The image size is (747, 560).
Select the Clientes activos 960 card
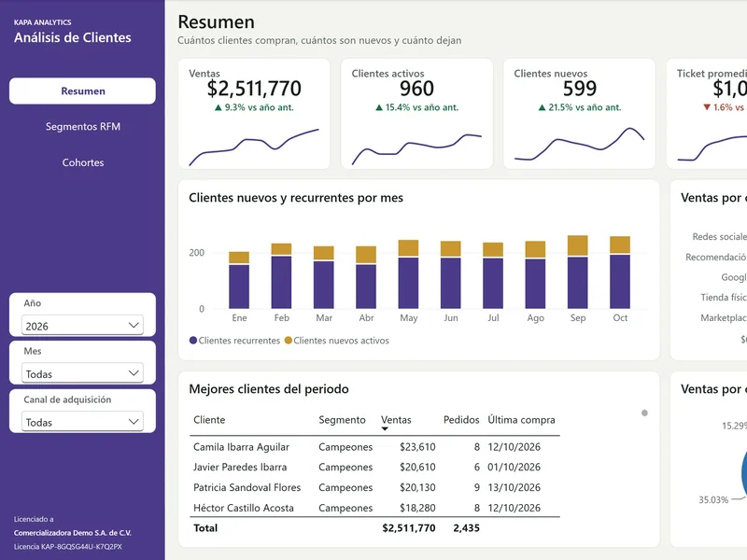coord(416,113)
